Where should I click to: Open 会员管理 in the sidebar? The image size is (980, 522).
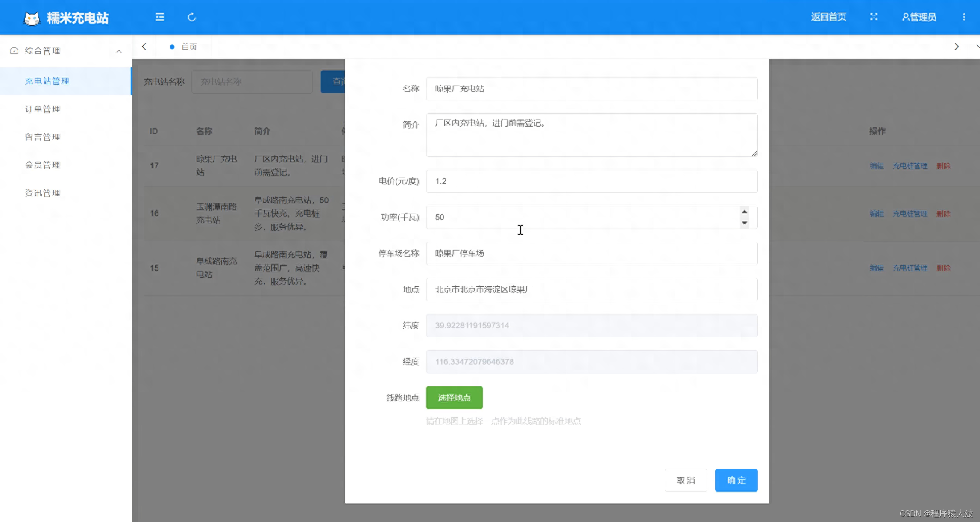[43, 165]
